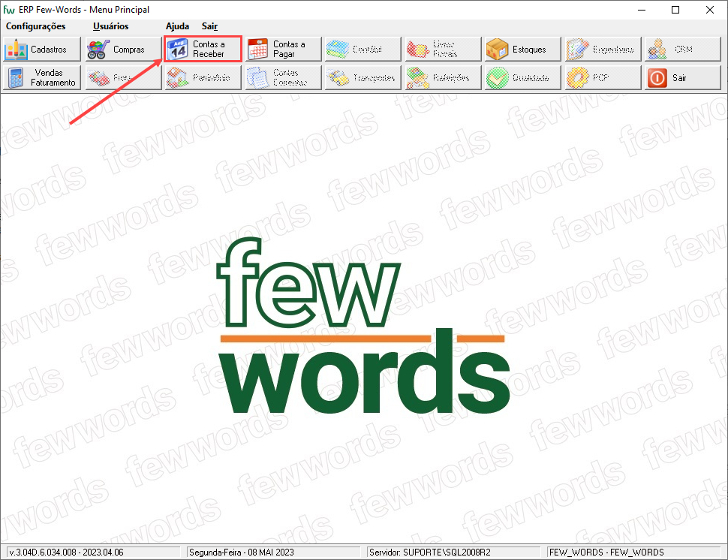Viewport: 728px width, 560px height.
Task: Select the Patrimônio house module button
Action: point(203,77)
